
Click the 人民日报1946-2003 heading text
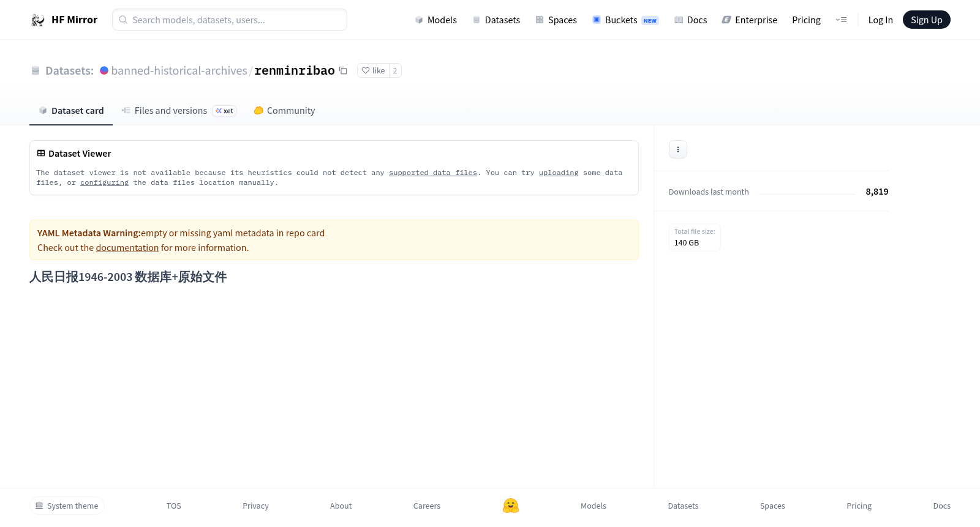point(128,277)
